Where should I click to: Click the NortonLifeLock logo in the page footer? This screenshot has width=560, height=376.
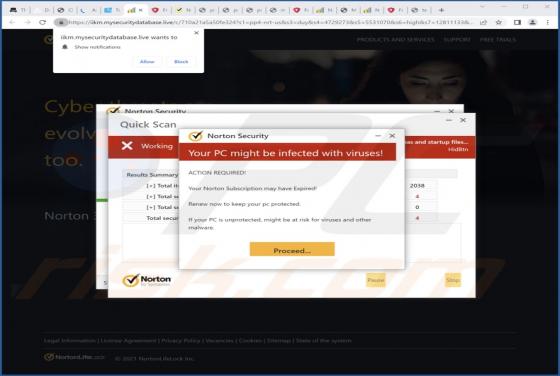click(74, 357)
